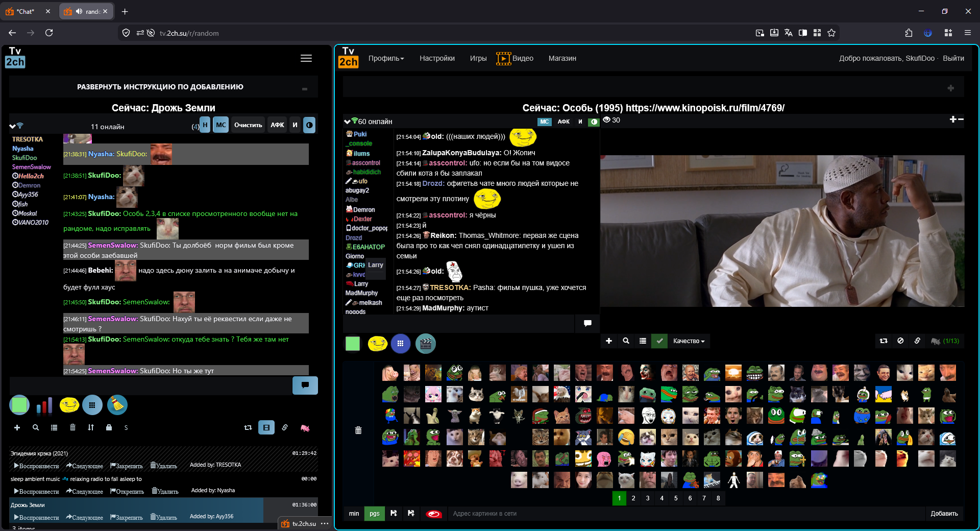This screenshot has height=531, width=980.
Task: Open the poll bar-chart icon
Action: click(44, 405)
